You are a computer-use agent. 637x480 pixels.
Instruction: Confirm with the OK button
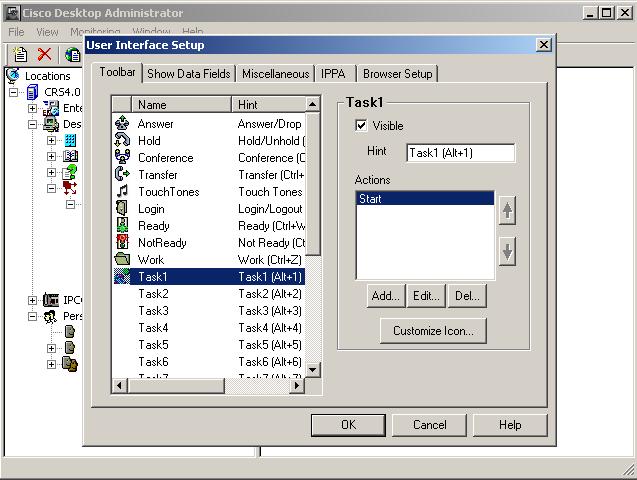348,425
